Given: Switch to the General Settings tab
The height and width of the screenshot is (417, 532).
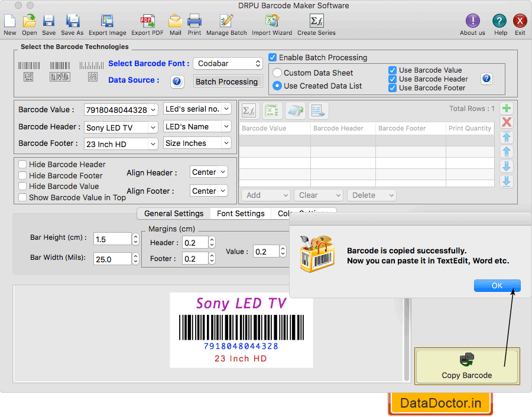Looking at the screenshot, I should 173,213.
